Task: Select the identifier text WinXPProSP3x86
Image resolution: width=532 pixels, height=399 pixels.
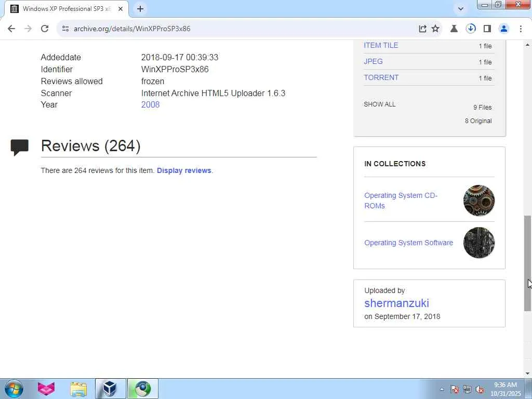Action: (x=175, y=69)
